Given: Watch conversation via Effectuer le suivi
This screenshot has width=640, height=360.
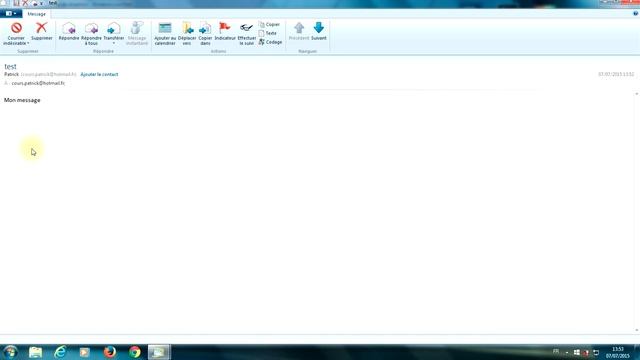Looking at the screenshot, I should pos(247,33).
